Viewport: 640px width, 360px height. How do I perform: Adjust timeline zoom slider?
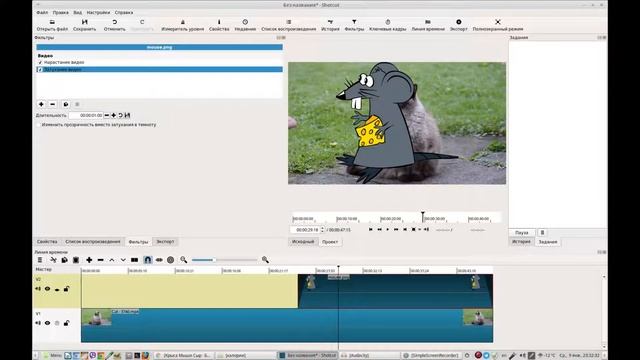click(224, 260)
